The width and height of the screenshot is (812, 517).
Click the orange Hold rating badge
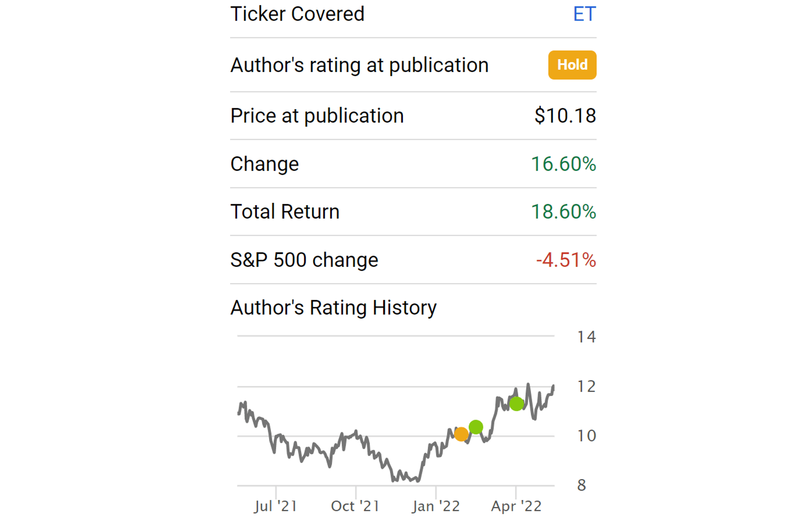tap(572, 65)
